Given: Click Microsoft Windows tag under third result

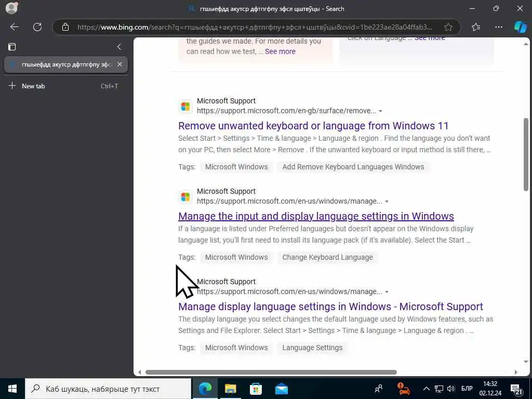Looking at the screenshot, I should point(236,348).
